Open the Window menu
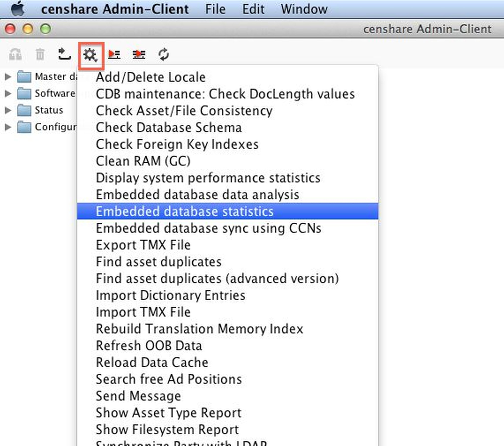Viewport: 504px width, 446px height. 304,9
